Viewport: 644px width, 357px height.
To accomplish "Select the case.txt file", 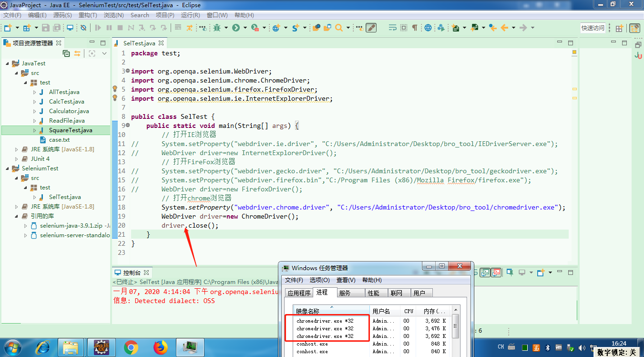I will (x=59, y=140).
